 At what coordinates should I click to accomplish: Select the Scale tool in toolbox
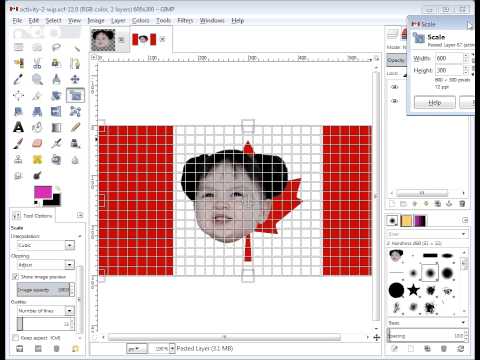pyautogui.click(x=75, y=95)
